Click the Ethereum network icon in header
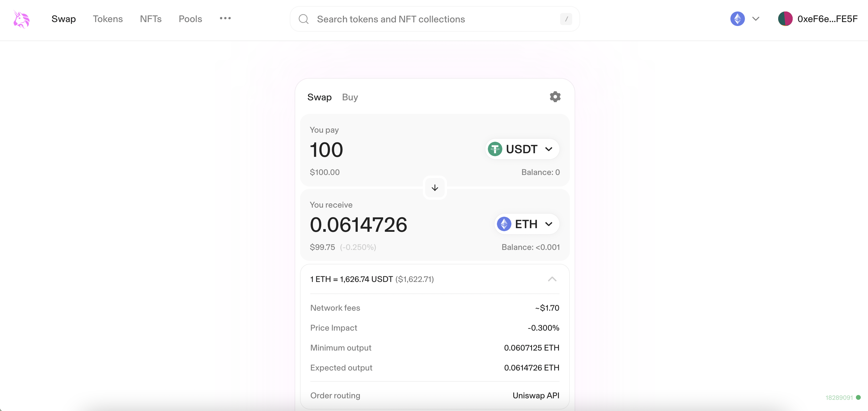Image resolution: width=868 pixels, height=411 pixels. (737, 19)
